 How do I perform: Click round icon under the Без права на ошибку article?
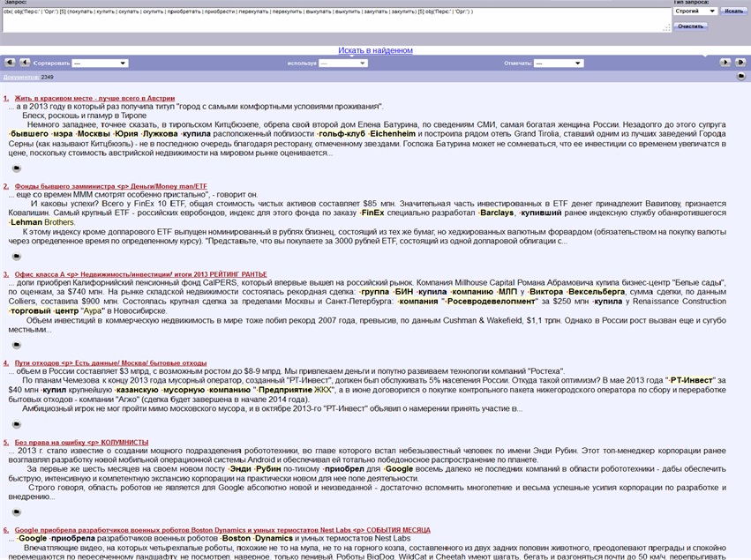click(16, 512)
